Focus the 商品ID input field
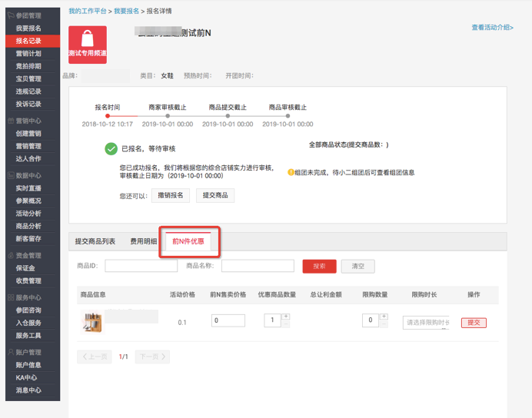The image size is (532, 418). (x=141, y=266)
